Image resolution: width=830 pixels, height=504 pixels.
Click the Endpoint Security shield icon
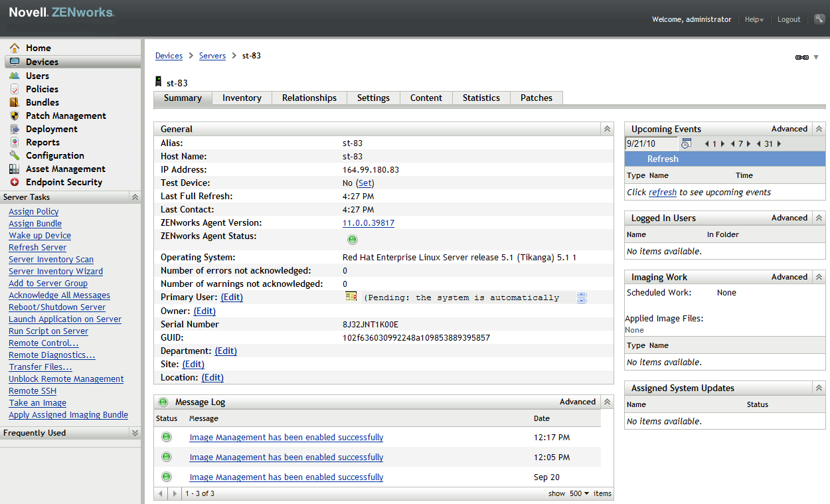coord(13,181)
